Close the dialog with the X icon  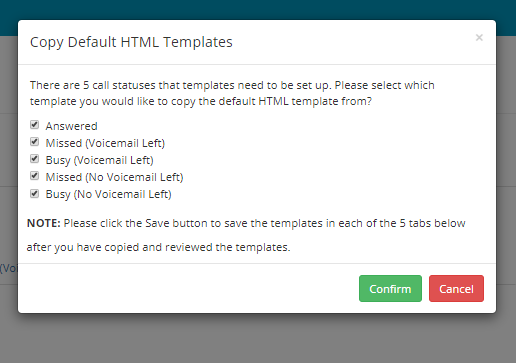point(479,37)
